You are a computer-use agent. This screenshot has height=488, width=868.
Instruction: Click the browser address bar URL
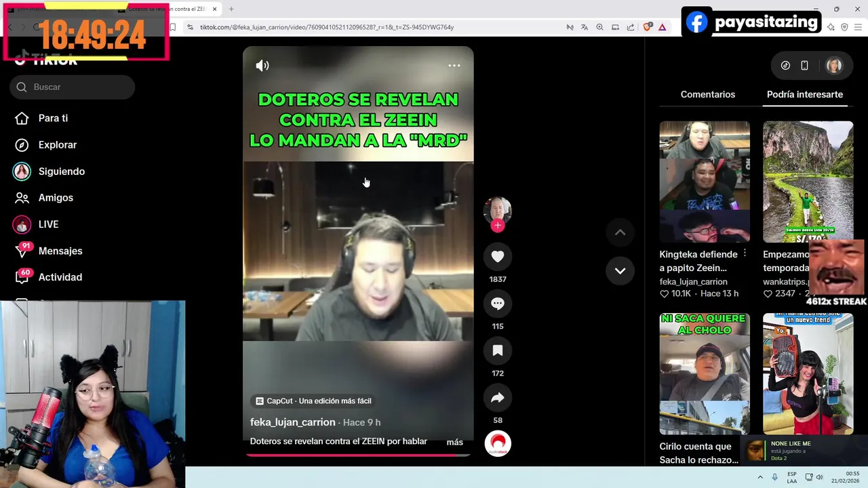(x=327, y=27)
